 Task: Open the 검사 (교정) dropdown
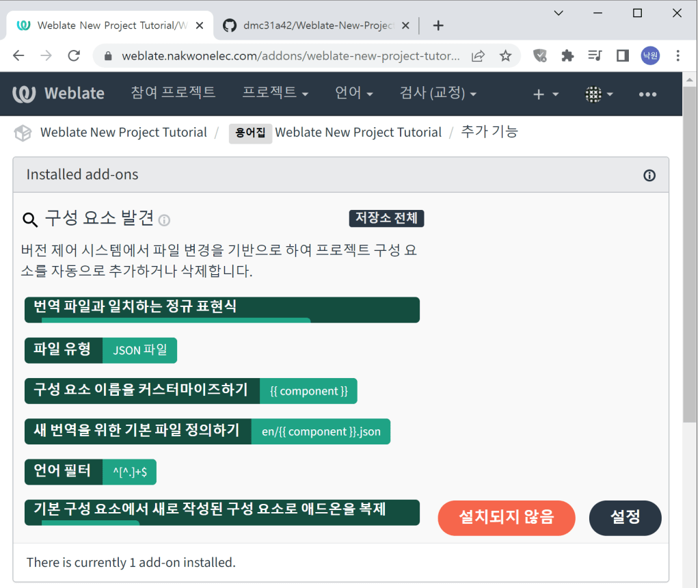(437, 93)
